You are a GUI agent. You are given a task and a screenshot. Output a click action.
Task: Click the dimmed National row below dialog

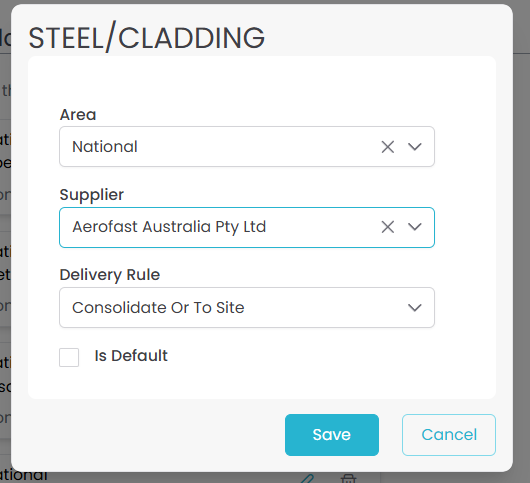24,477
